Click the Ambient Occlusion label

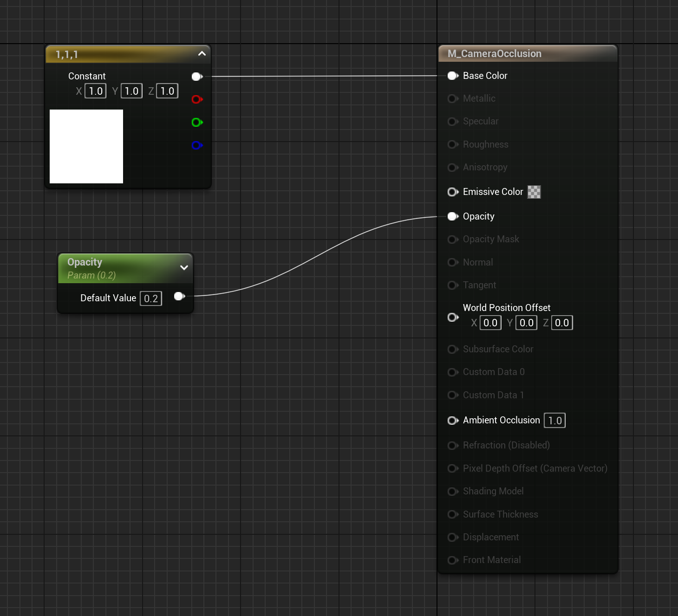pos(501,420)
